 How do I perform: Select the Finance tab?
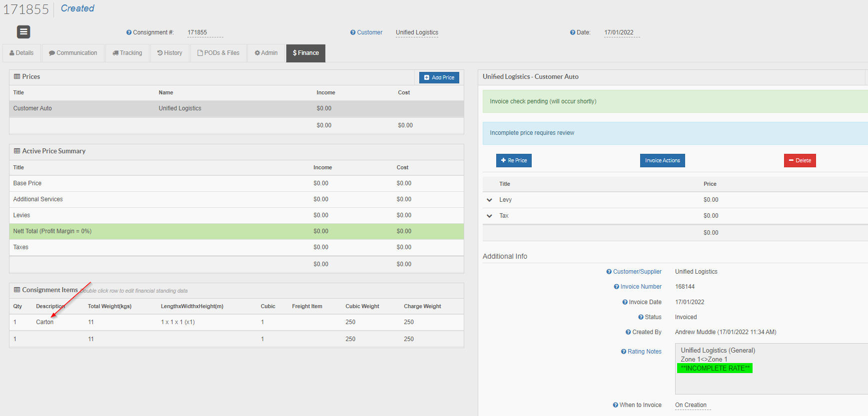tap(306, 53)
